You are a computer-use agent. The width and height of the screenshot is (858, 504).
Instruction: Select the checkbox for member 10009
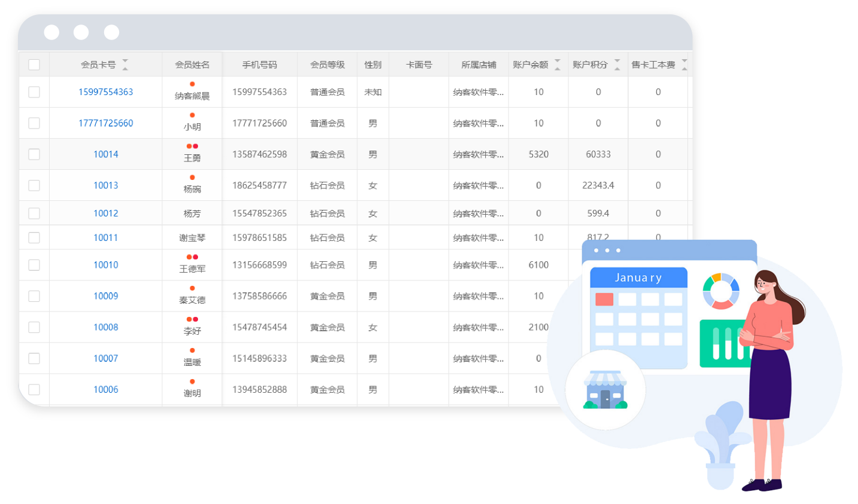click(x=34, y=296)
